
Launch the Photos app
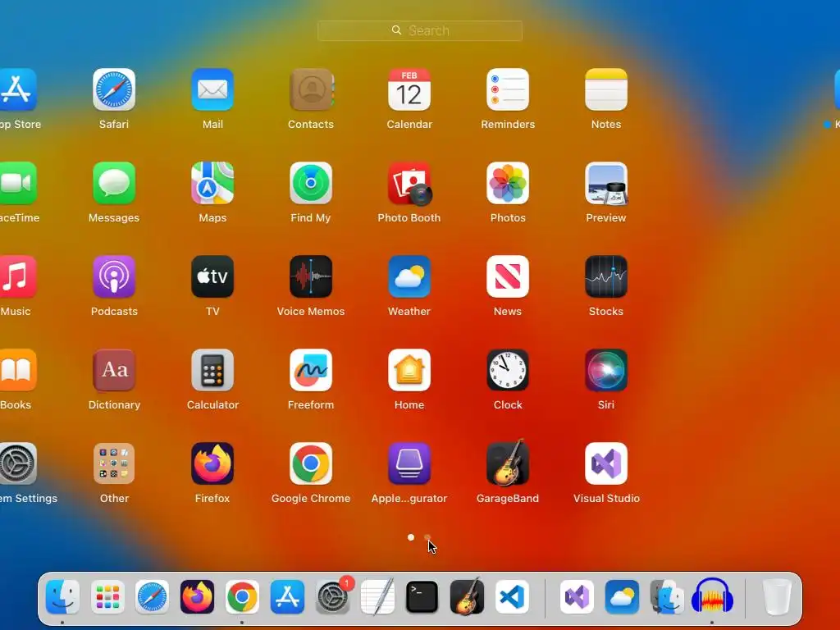[x=507, y=183]
